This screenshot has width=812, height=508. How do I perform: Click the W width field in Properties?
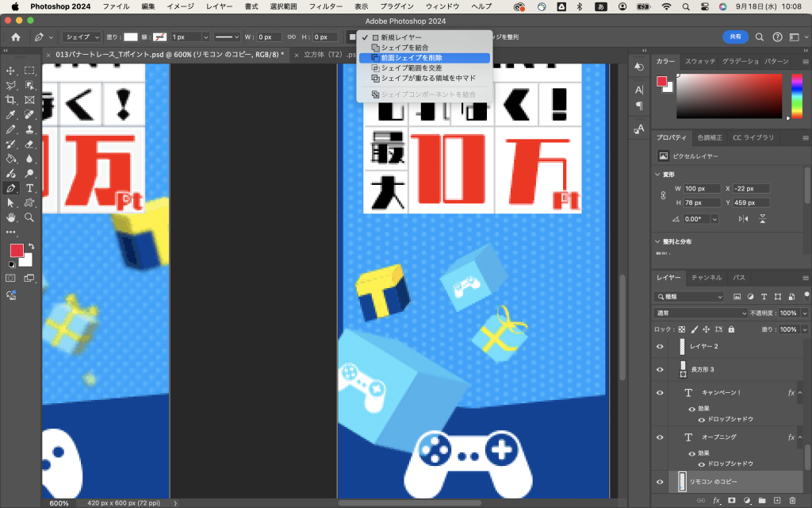701,188
